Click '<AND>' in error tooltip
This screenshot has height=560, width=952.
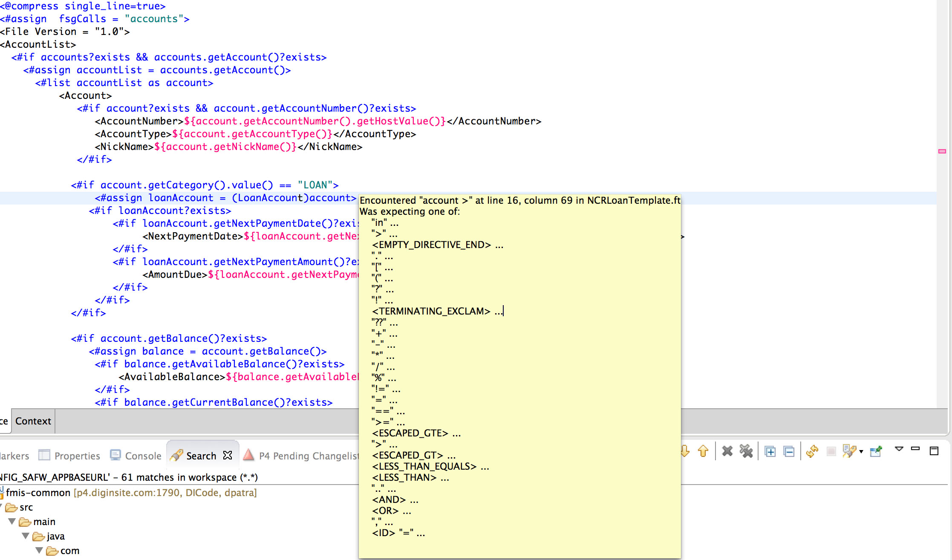[395, 499]
